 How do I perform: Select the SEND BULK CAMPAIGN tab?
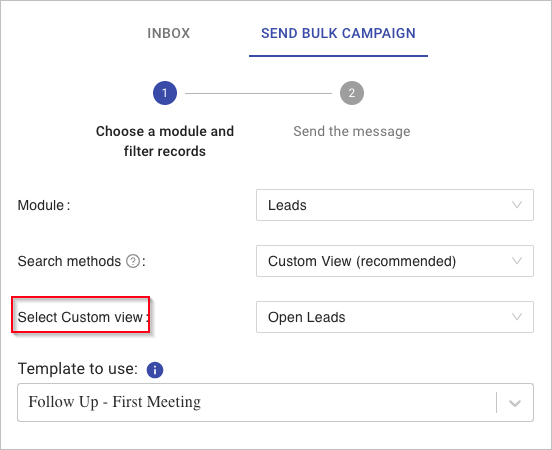(x=338, y=33)
